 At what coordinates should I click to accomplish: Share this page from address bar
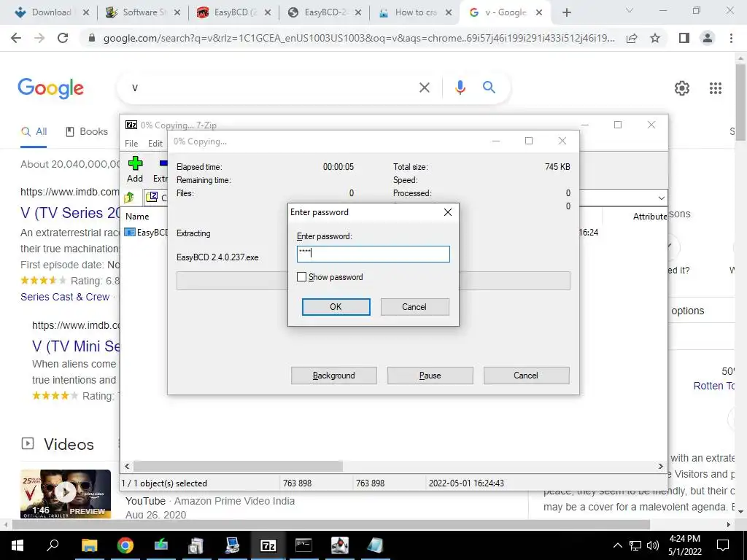pos(632,38)
